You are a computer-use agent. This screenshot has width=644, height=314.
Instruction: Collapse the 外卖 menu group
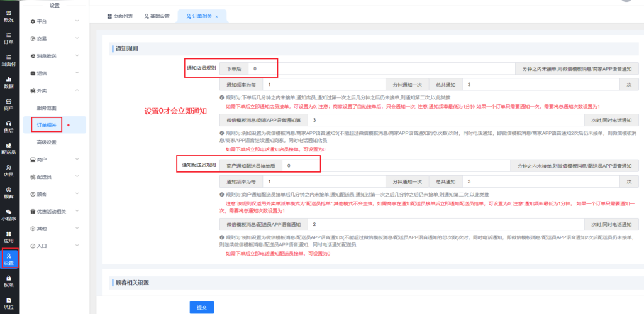53,90
